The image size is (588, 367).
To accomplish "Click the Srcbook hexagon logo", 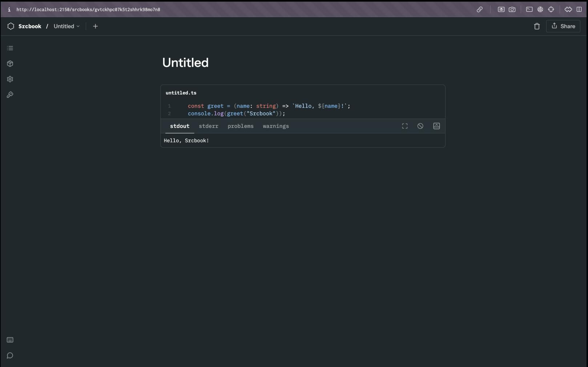I will [11, 26].
